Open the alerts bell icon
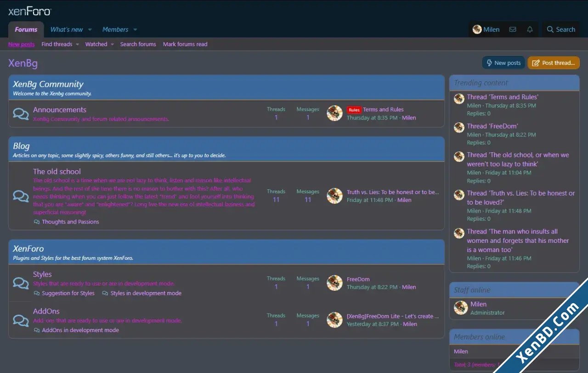This screenshot has width=588, height=373. point(530,29)
